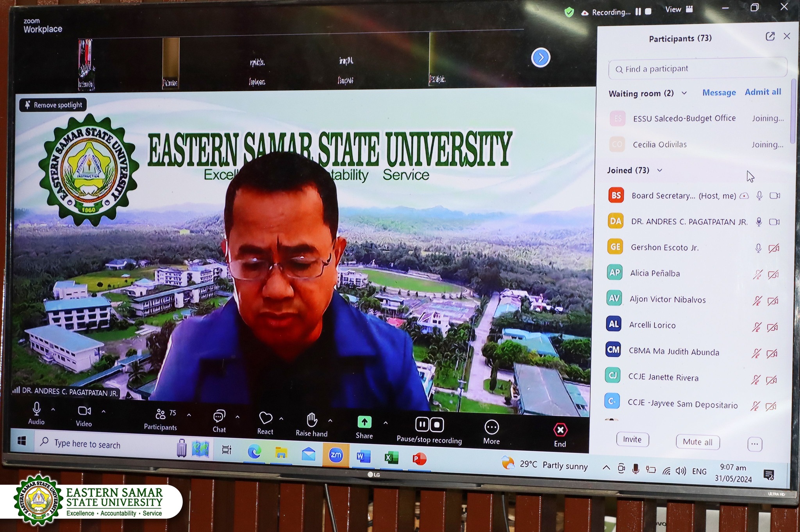The height and width of the screenshot is (532, 800).
Task: Pop out the Participants panel
Action: point(770,36)
